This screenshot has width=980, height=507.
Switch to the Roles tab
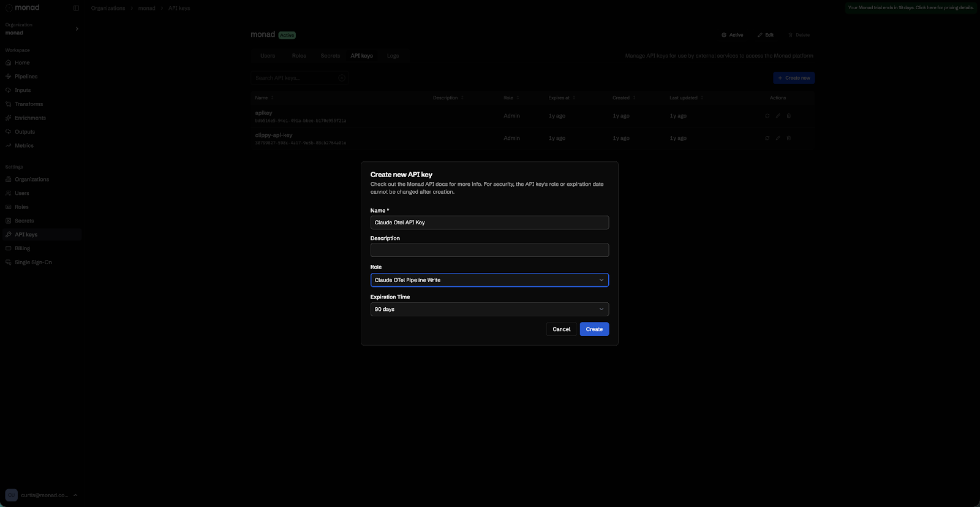point(299,56)
